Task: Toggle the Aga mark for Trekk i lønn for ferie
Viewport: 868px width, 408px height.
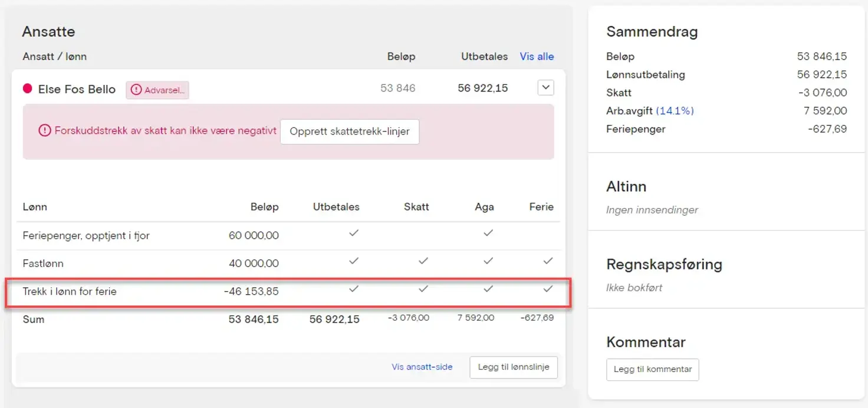Action: (488, 289)
